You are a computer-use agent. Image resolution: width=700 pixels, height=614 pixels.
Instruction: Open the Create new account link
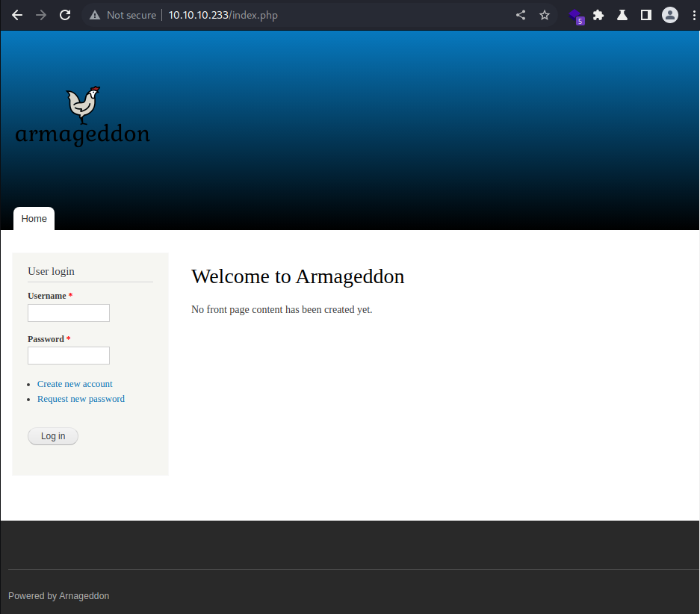75,384
